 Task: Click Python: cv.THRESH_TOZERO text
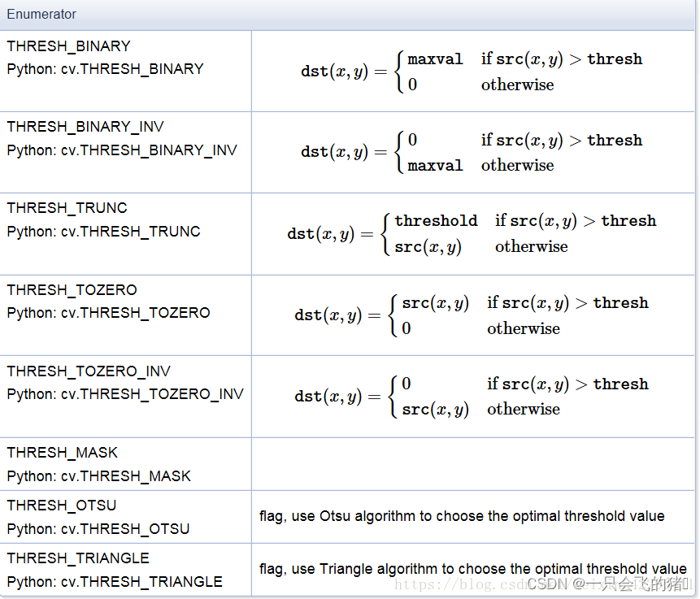click(108, 312)
